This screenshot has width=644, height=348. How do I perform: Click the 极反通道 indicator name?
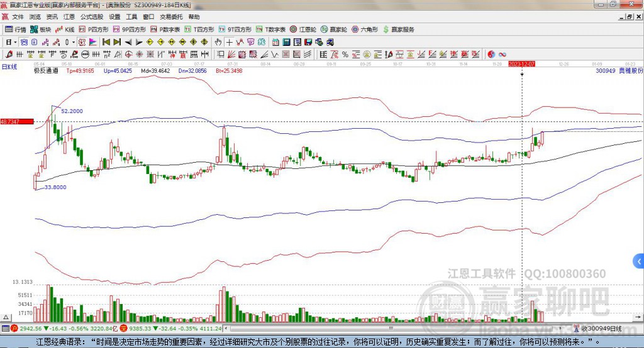click(46, 70)
